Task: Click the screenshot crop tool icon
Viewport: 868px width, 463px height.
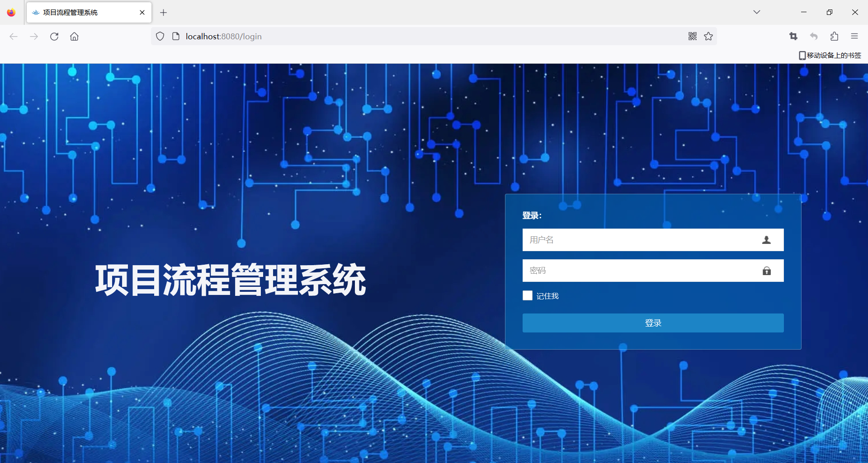Action: [x=793, y=36]
